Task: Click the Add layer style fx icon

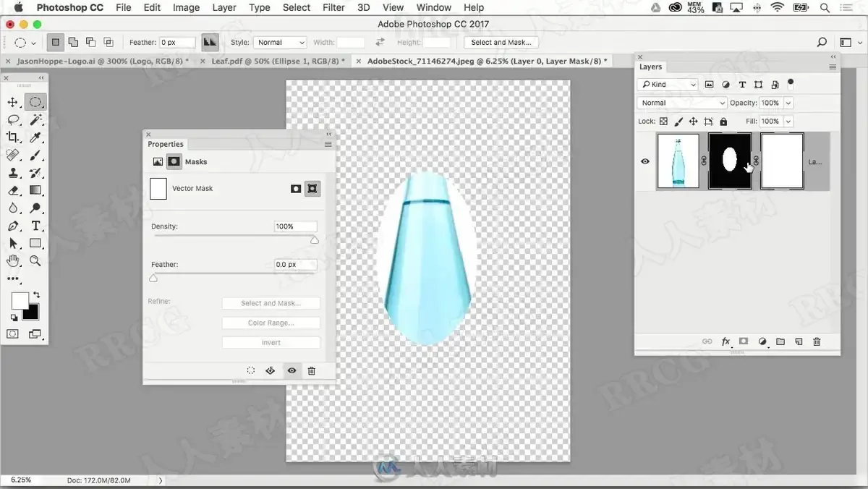Action: tap(726, 341)
